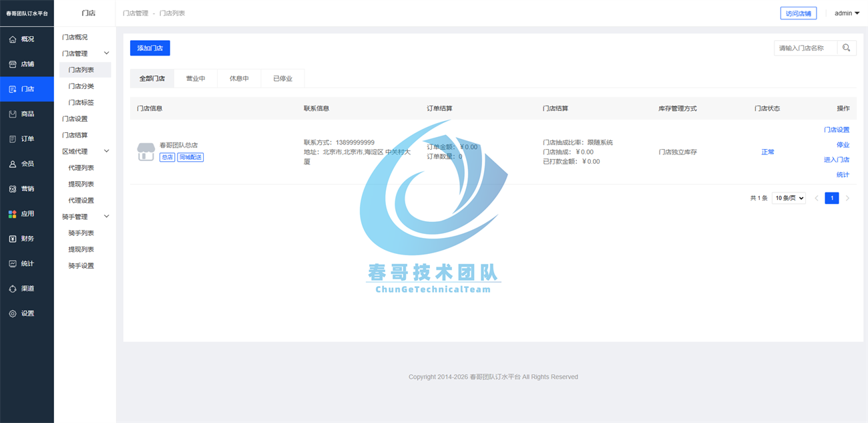
Task: Open 提现列表 under 骑手管理
Action: pyautogui.click(x=81, y=249)
